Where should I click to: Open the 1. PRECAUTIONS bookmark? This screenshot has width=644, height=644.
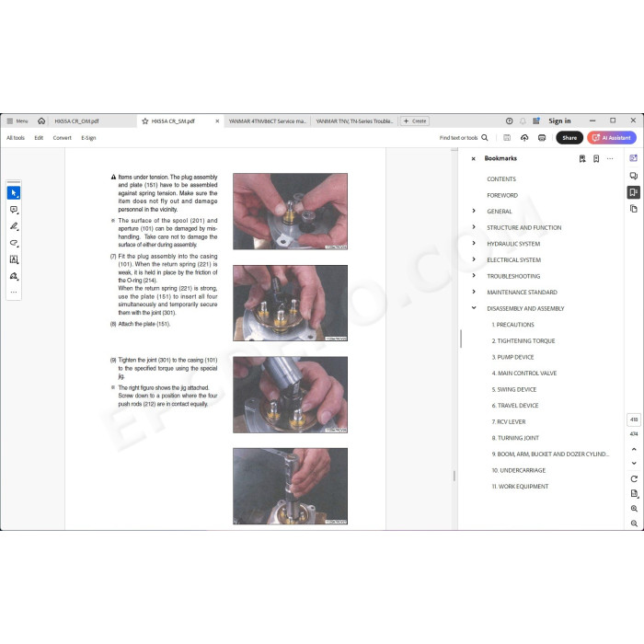tap(513, 325)
